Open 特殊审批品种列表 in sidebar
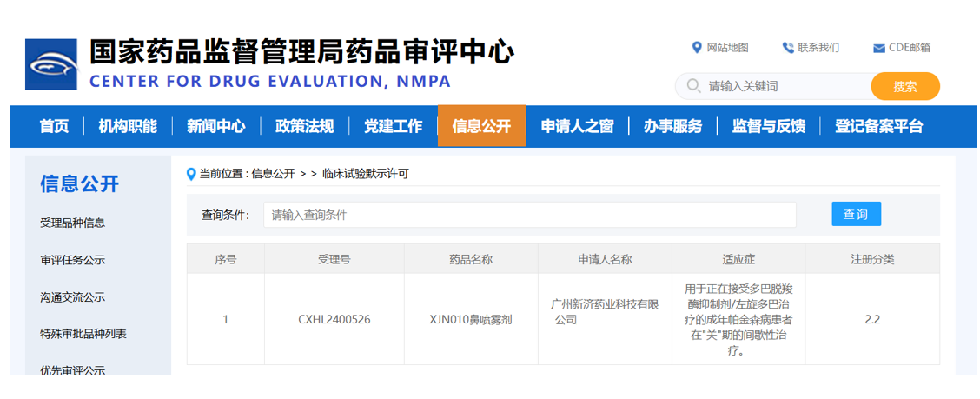 click(x=83, y=334)
